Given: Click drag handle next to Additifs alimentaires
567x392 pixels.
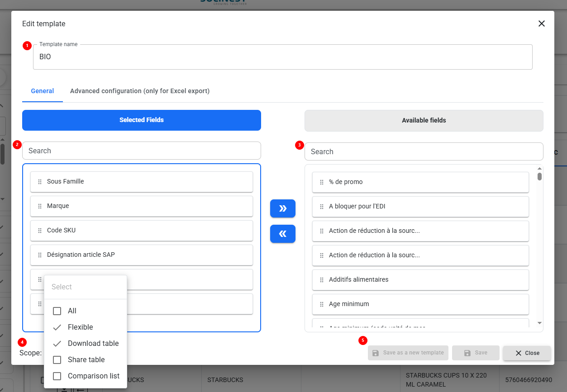Looking at the screenshot, I should pyautogui.click(x=322, y=280).
